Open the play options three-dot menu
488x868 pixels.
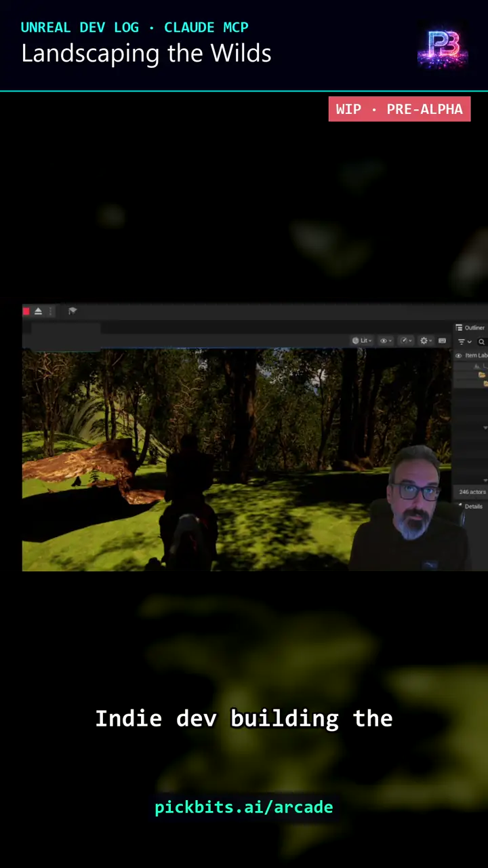pos(51,311)
